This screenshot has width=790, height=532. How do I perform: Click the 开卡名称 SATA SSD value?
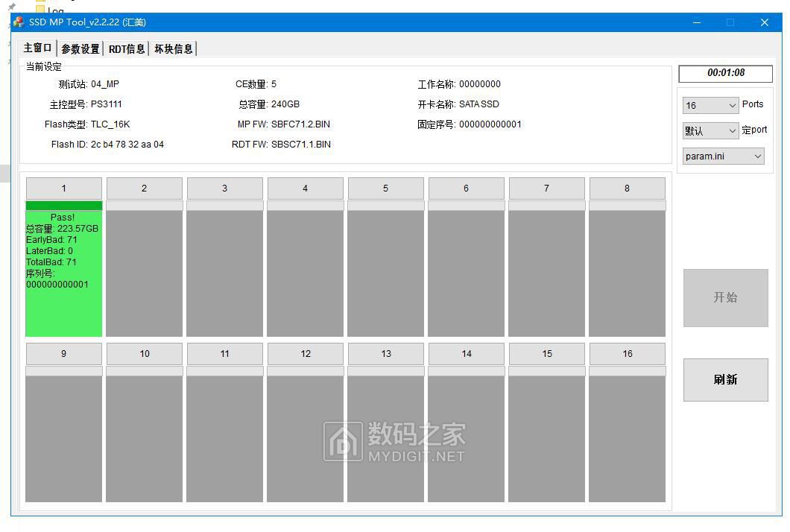coord(478,104)
